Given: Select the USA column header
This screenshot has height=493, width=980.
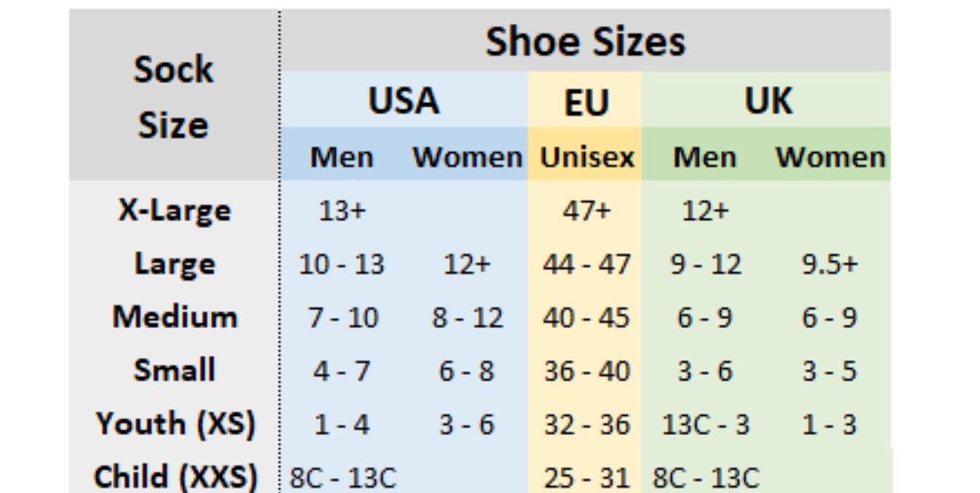Looking at the screenshot, I should [404, 100].
